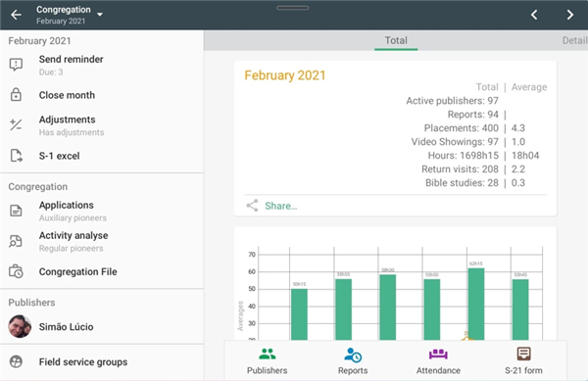
Task: Open the Congregation month dropdown arrow
Action: coord(100,15)
